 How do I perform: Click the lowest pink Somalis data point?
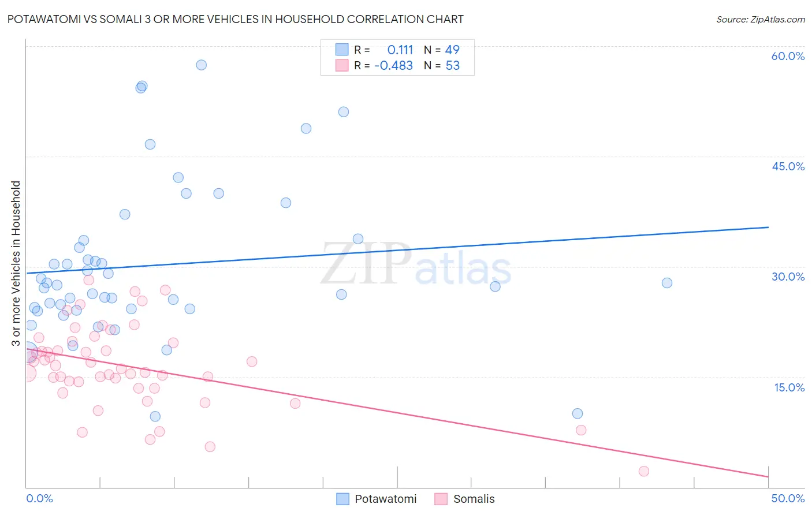tap(644, 471)
